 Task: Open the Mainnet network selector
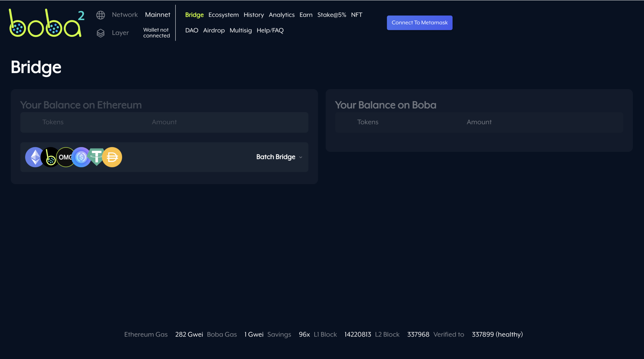(x=157, y=15)
